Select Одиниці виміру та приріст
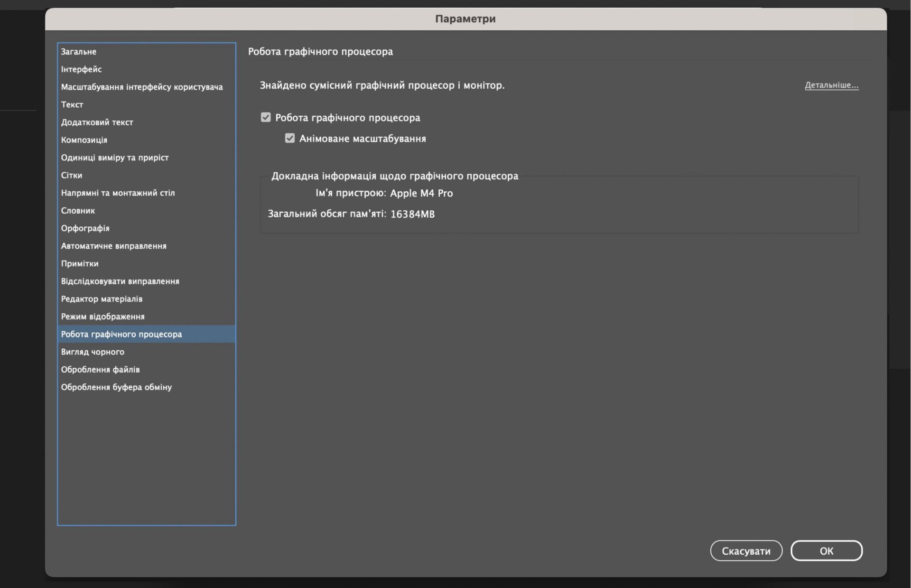911x588 pixels. tap(115, 158)
